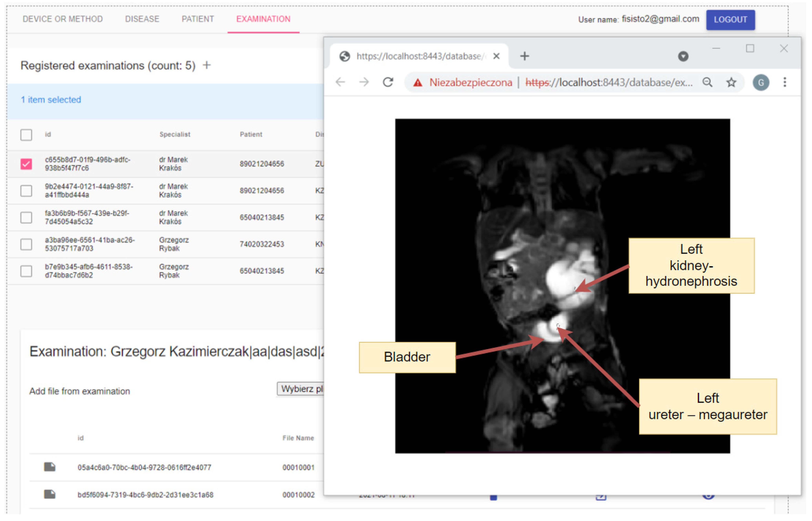Toggle the select-all header checkbox
Image resolution: width=812 pixels, height=521 pixels.
[26, 135]
